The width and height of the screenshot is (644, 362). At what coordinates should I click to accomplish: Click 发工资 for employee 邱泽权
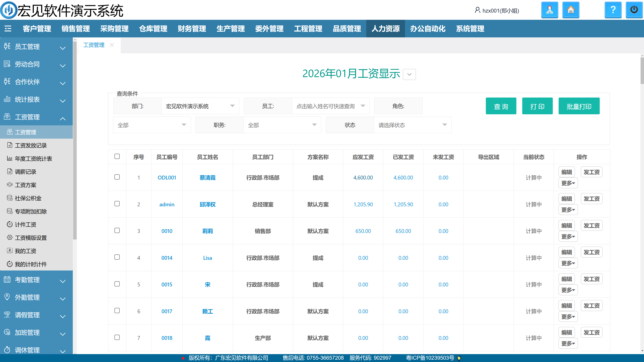pyautogui.click(x=591, y=199)
